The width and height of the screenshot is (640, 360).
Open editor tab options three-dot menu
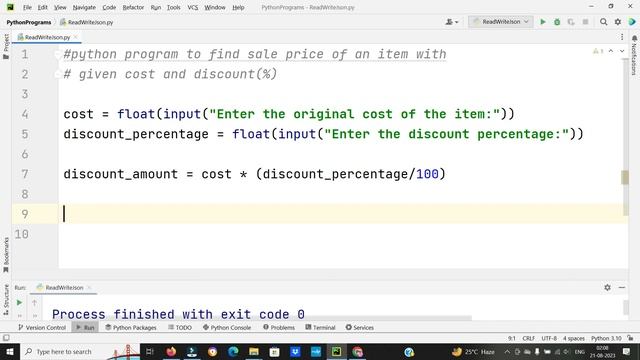coord(622,37)
